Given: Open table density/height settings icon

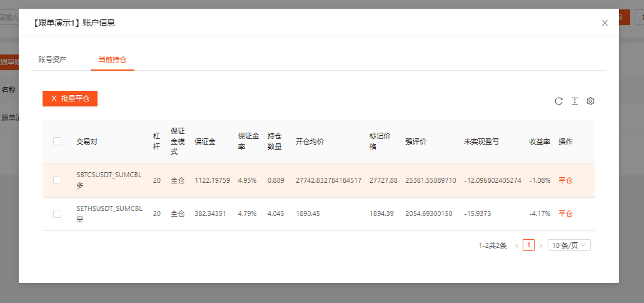Looking at the screenshot, I should pos(575,101).
